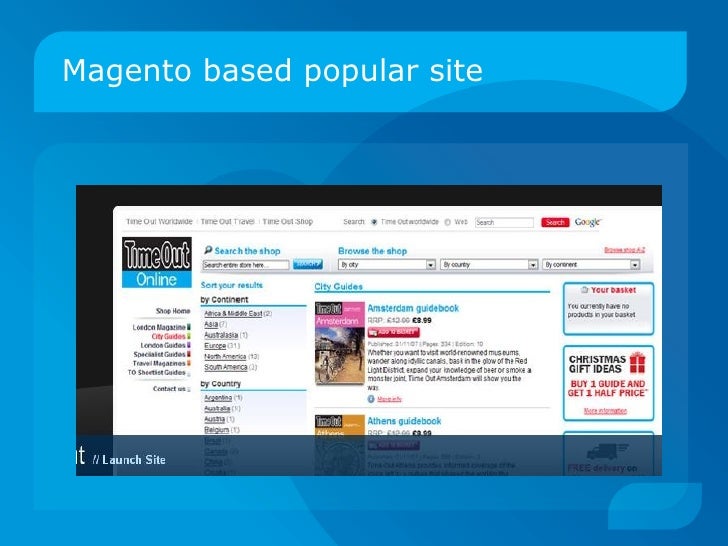
Task: Open London Guides category
Action: 163,345
